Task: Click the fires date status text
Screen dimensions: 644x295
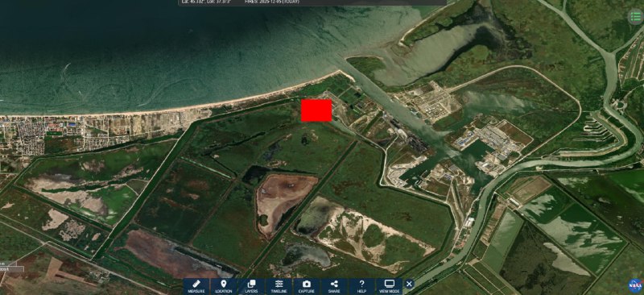Action: [272, 2]
